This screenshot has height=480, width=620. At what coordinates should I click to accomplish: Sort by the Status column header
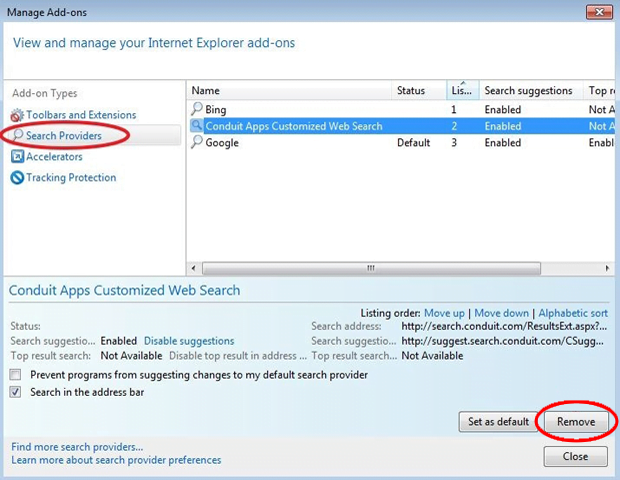coord(419,91)
